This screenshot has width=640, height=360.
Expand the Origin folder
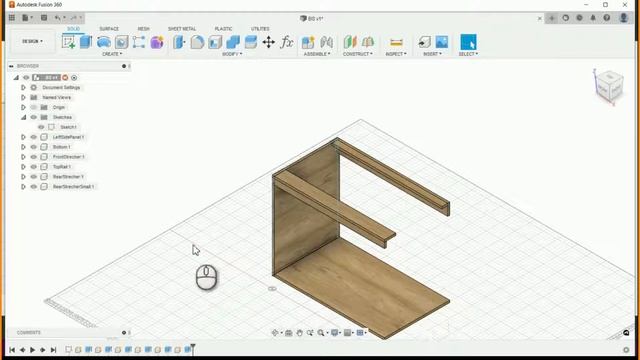coord(23,107)
